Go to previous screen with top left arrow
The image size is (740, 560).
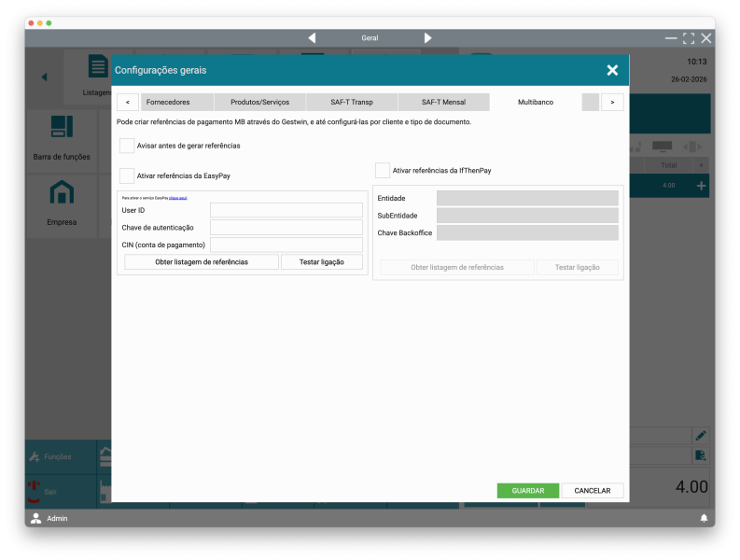pyautogui.click(x=312, y=38)
